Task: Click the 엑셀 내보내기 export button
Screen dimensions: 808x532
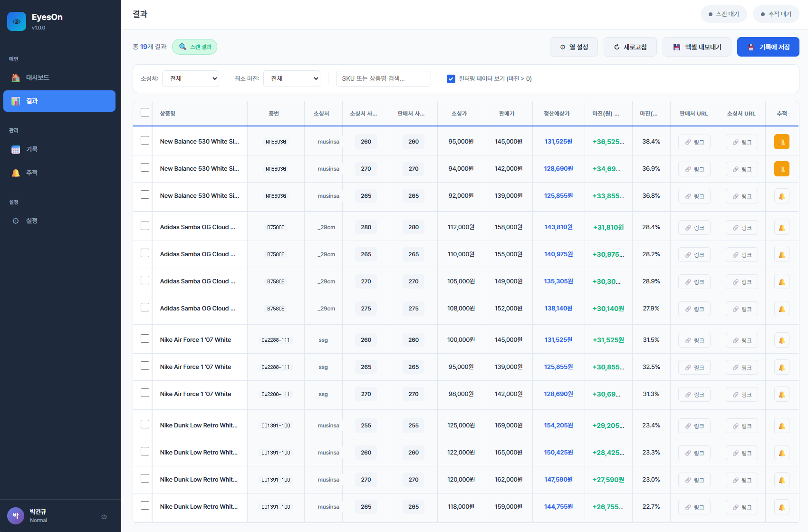Action: point(696,47)
